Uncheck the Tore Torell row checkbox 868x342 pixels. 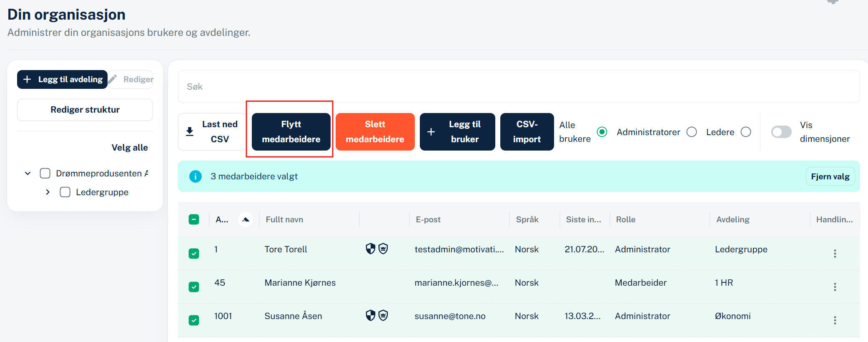[194, 254]
